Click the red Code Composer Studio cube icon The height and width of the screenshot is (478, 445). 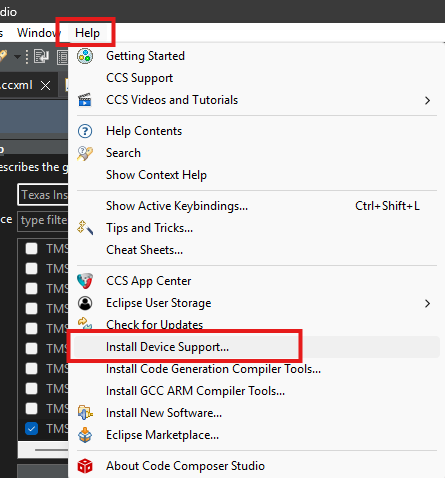coord(85,466)
